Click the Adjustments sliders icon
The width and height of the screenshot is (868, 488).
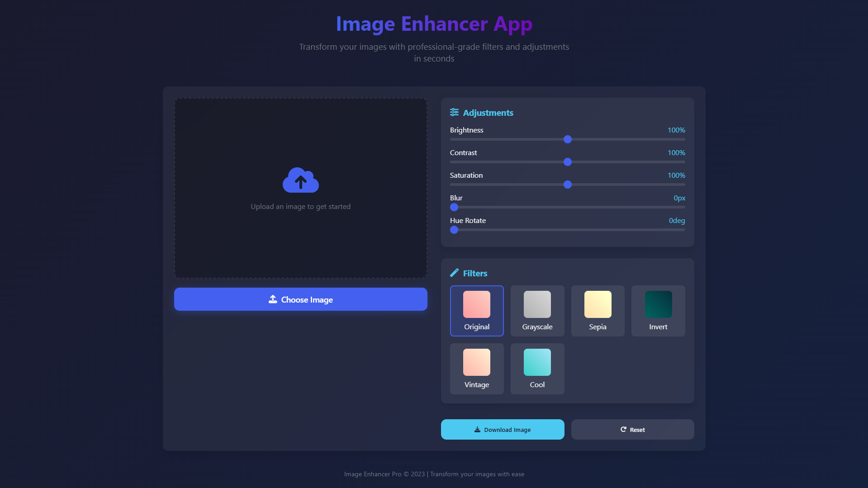(454, 112)
